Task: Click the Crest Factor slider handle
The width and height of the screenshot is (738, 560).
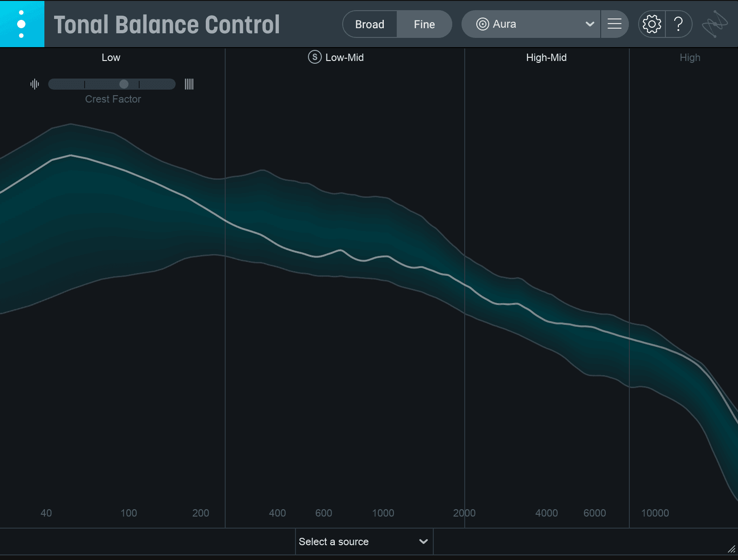Action: (124, 84)
